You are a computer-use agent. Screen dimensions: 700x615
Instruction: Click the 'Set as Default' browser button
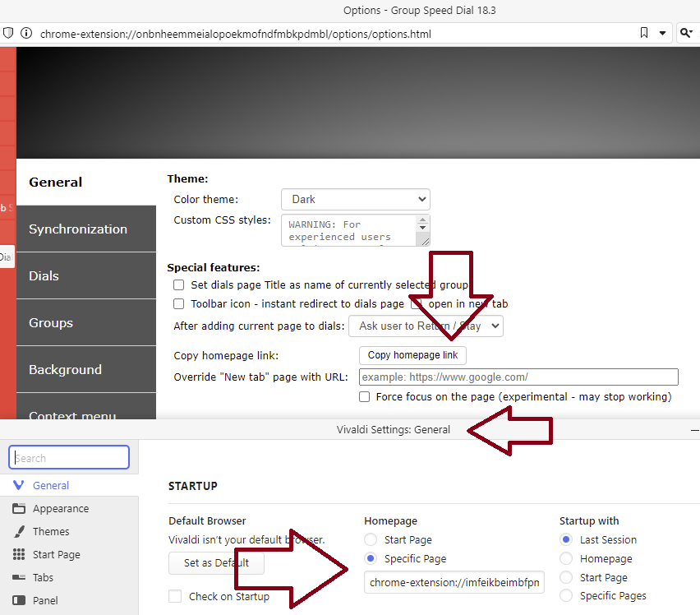tap(216, 563)
